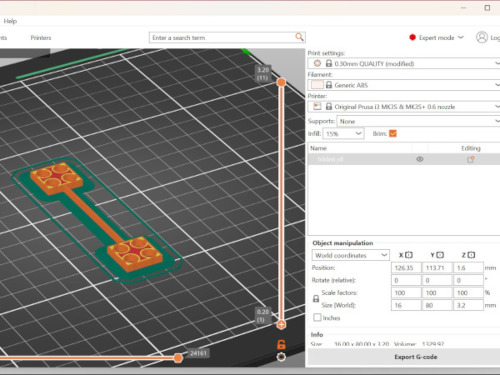Click the Z scale factor field
Viewport: 500px width, 375px height.
pos(468,293)
